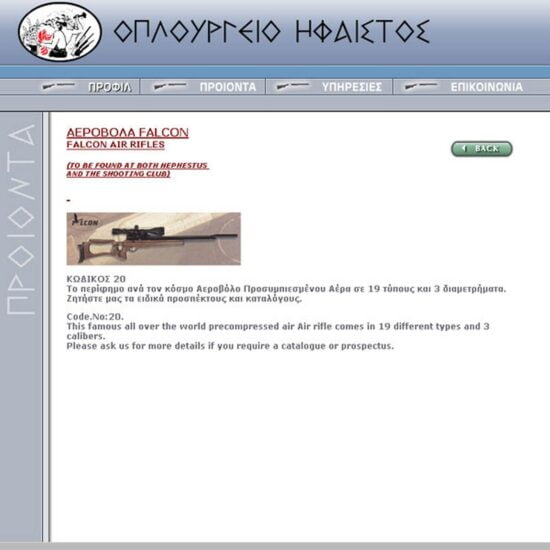Click the rifle icon beside ΥΠΗΡΕΣΙΕΣ
The image size is (550, 550).
tap(293, 86)
